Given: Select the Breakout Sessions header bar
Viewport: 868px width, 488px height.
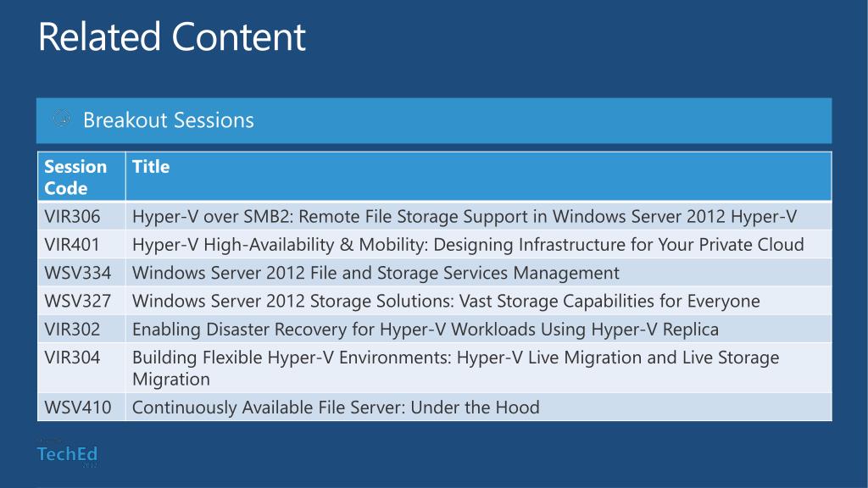Looking at the screenshot, I should 434,120.
